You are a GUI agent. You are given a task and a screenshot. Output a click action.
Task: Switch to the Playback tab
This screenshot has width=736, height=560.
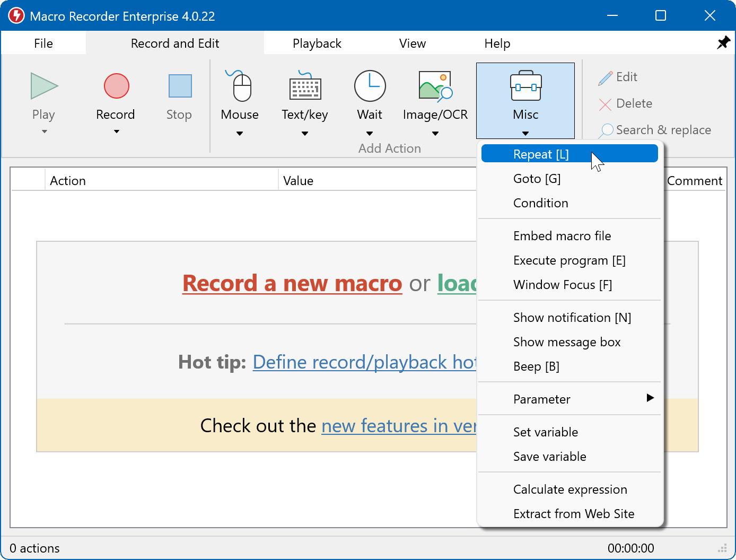[x=317, y=43]
